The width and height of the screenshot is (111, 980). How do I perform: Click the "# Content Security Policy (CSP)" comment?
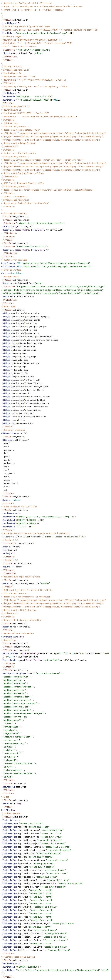[19, 153]
